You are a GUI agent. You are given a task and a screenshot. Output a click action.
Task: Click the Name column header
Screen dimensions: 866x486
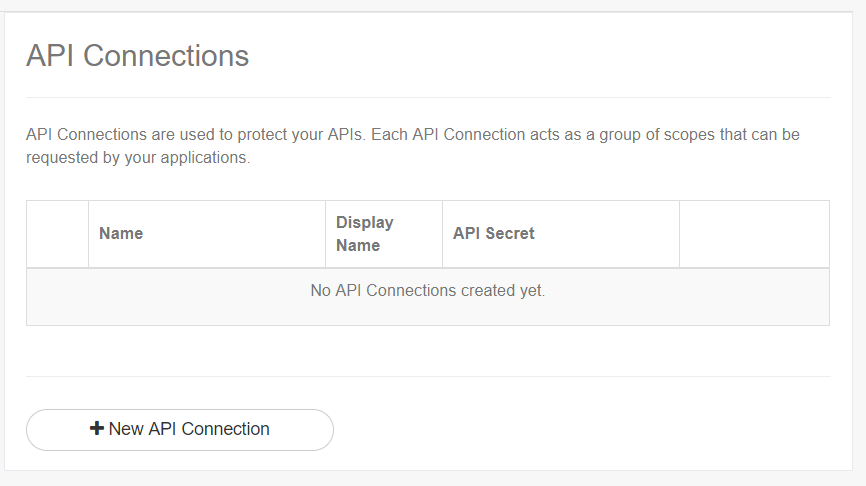point(121,234)
